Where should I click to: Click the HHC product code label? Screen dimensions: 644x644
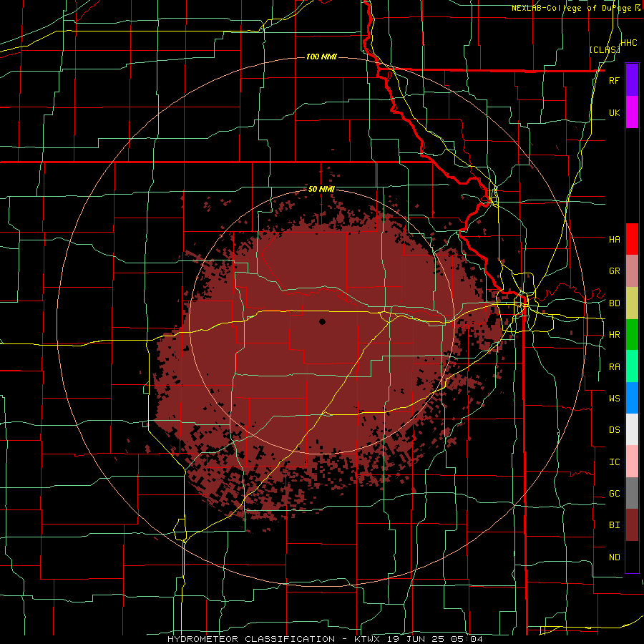629,43
